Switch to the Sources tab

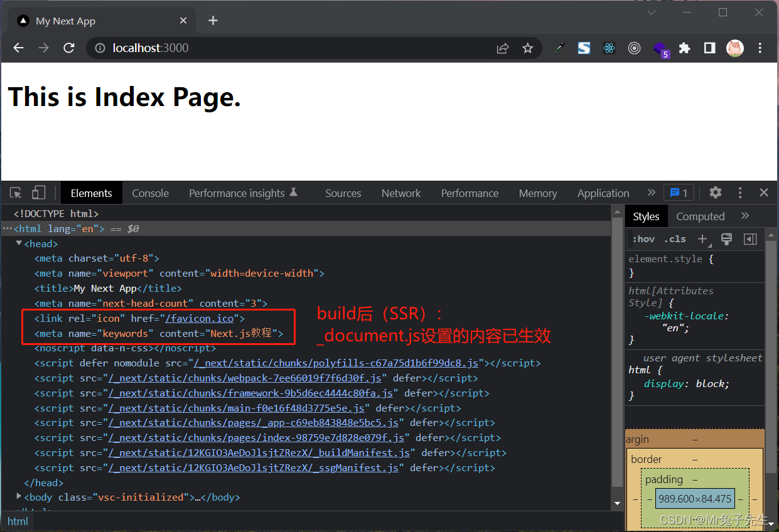pyautogui.click(x=343, y=193)
